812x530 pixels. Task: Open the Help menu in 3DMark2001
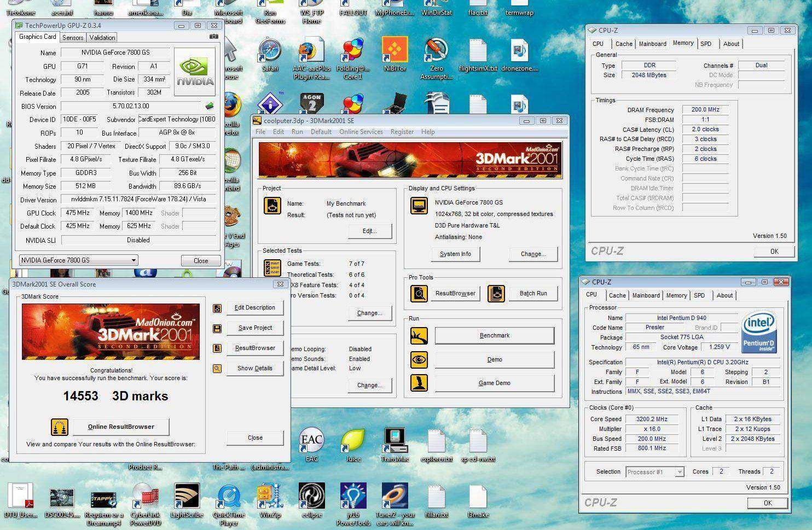pyautogui.click(x=428, y=132)
